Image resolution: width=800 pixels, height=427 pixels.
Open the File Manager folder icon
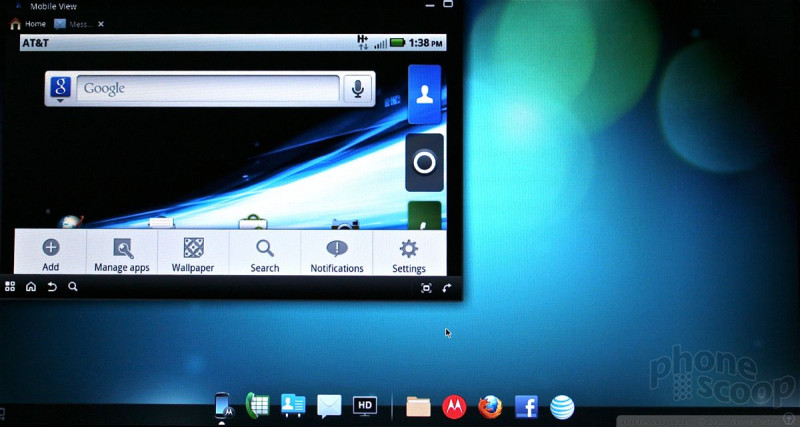(x=418, y=407)
